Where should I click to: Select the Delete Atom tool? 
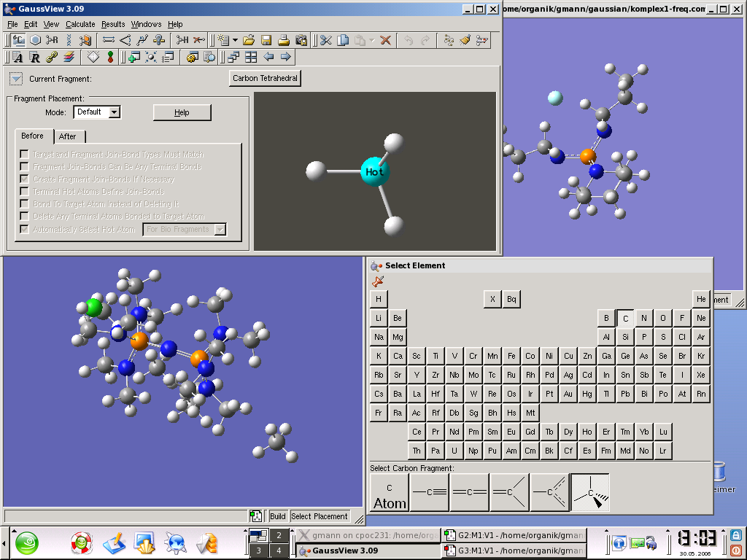pos(199,41)
